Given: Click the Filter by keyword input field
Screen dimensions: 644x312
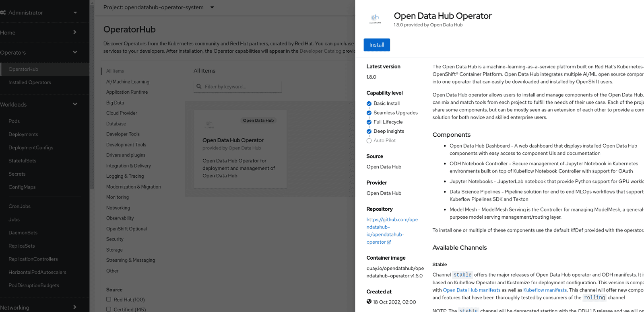Looking at the screenshot, I should (237, 86).
